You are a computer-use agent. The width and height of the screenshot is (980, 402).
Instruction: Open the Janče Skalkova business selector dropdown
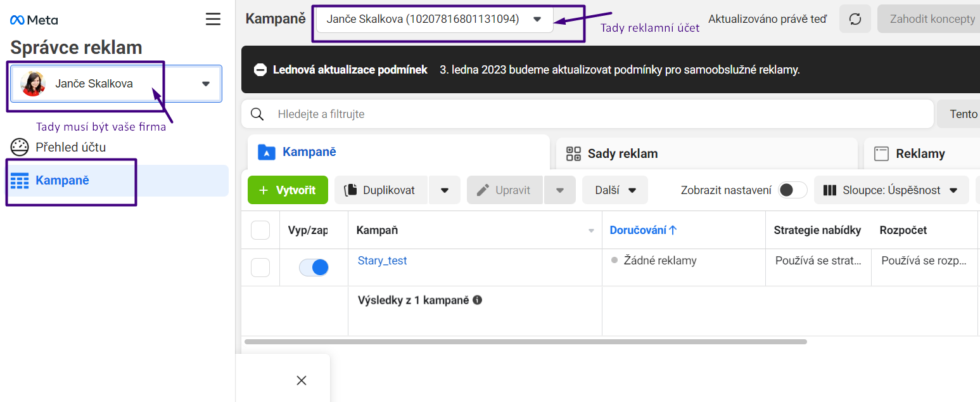116,84
